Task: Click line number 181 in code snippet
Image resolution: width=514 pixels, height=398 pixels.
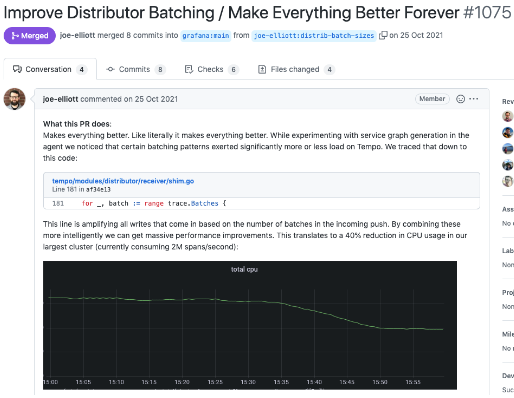Action: point(58,203)
